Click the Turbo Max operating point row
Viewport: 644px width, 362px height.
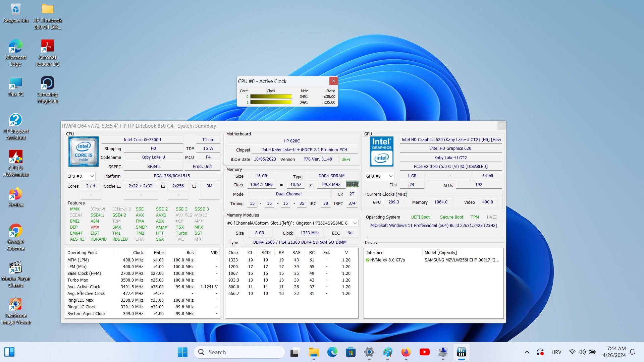pyautogui.click(x=143, y=280)
